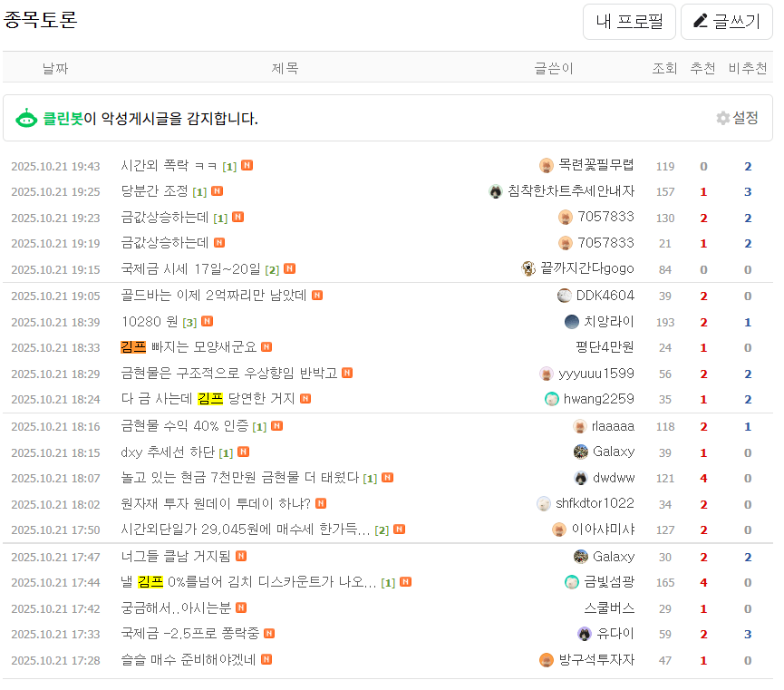Open post titled 시간외 폭락 ㅋㅋ
Image resolution: width=784 pixels, height=690 pixels.
coord(169,166)
